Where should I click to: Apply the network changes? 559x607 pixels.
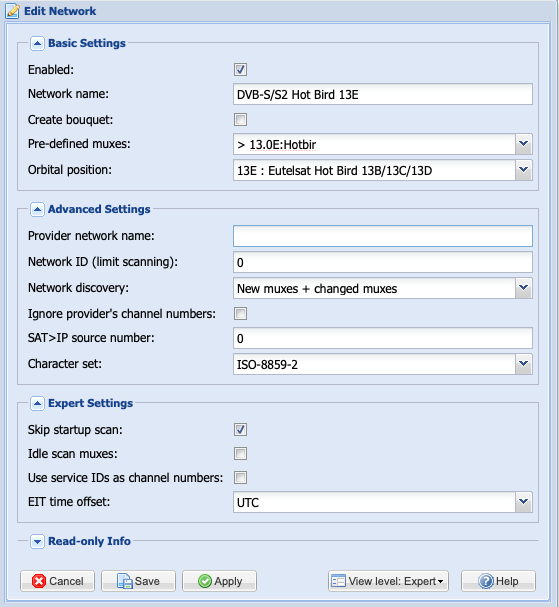click(219, 581)
